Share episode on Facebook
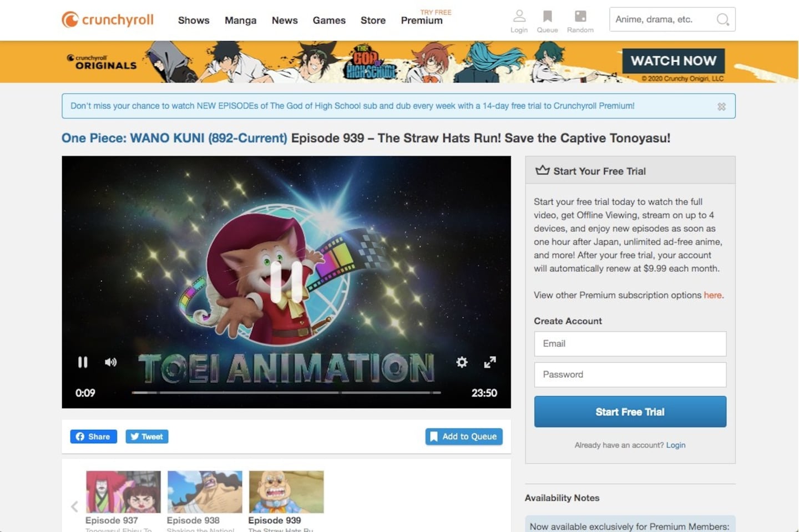Image resolution: width=799 pixels, height=532 pixels. [93, 437]
